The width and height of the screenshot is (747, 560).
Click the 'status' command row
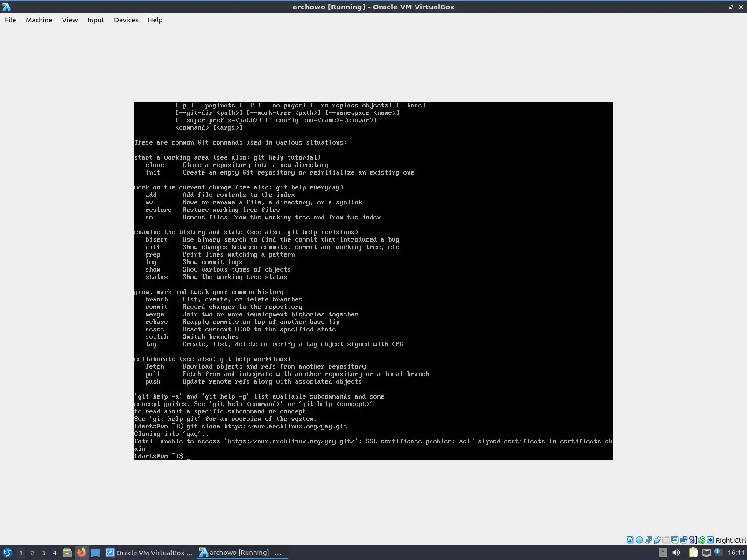216,277
